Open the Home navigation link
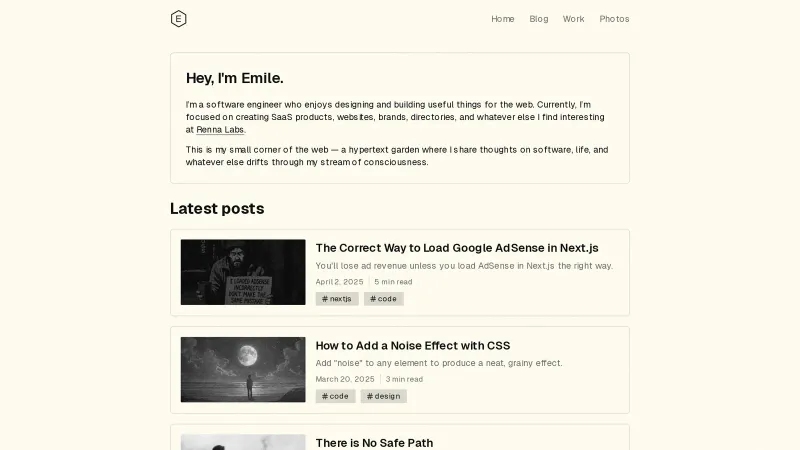The height and width of the screenshot is (450, 800). (503, 19)
